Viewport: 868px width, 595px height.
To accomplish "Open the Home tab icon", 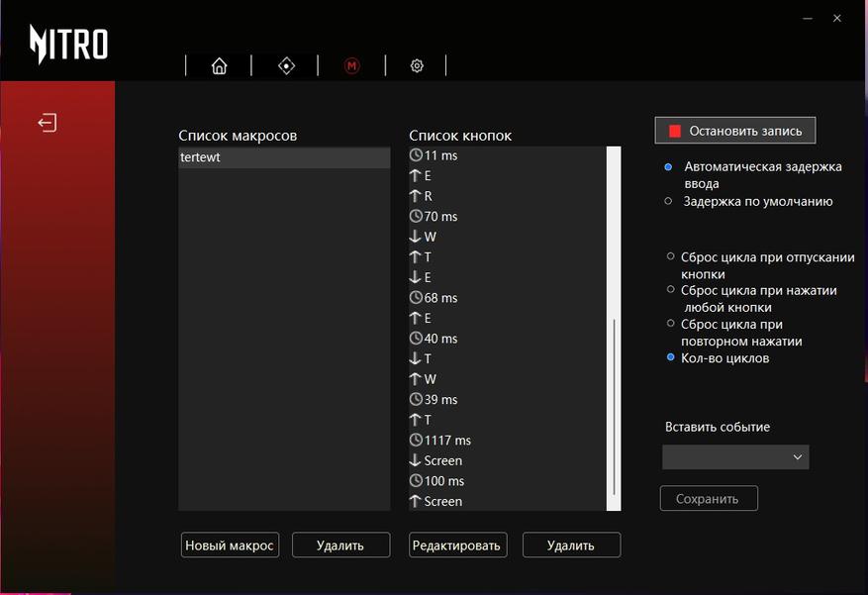I will (219, 66).
